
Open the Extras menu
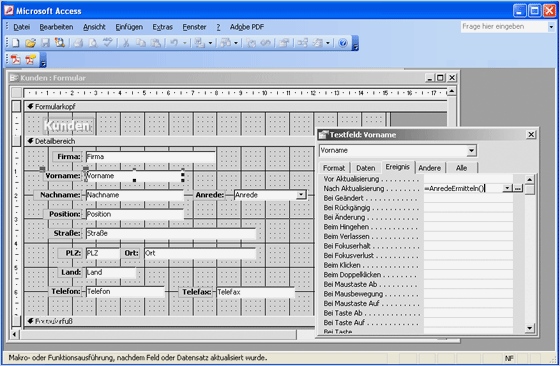[x=162, y=27]
